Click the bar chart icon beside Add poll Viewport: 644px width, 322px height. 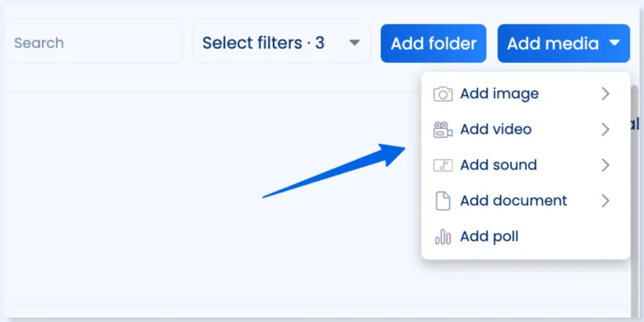[443, 236]
